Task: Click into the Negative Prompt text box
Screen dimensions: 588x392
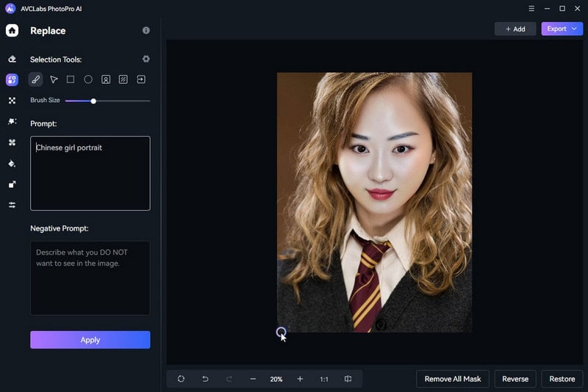Action: click(x=90, y=277)
